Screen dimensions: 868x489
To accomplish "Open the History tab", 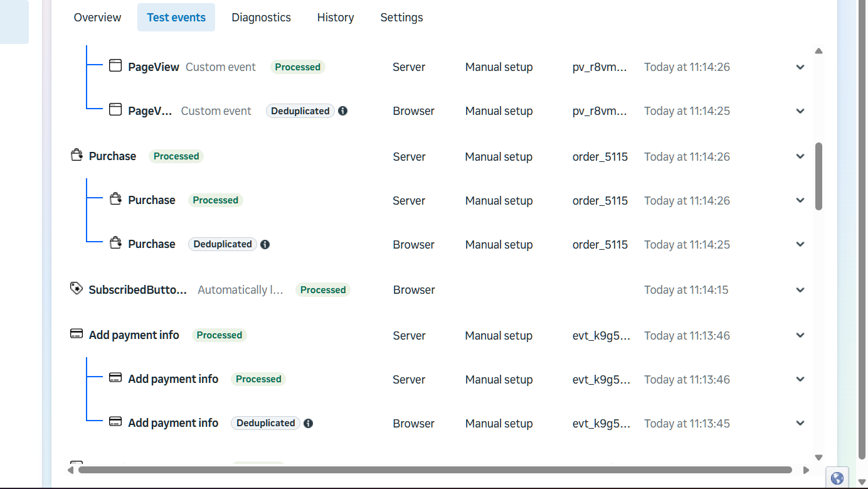I will pyautogui.click(x=336, y=18).
